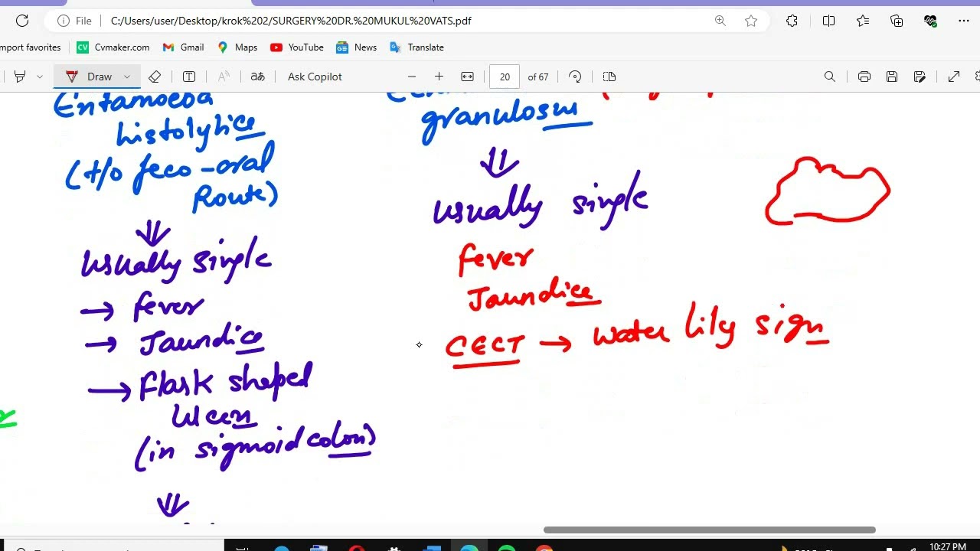
Task: Open the browser extensions puzzle icon
Action: pos(792,21)
